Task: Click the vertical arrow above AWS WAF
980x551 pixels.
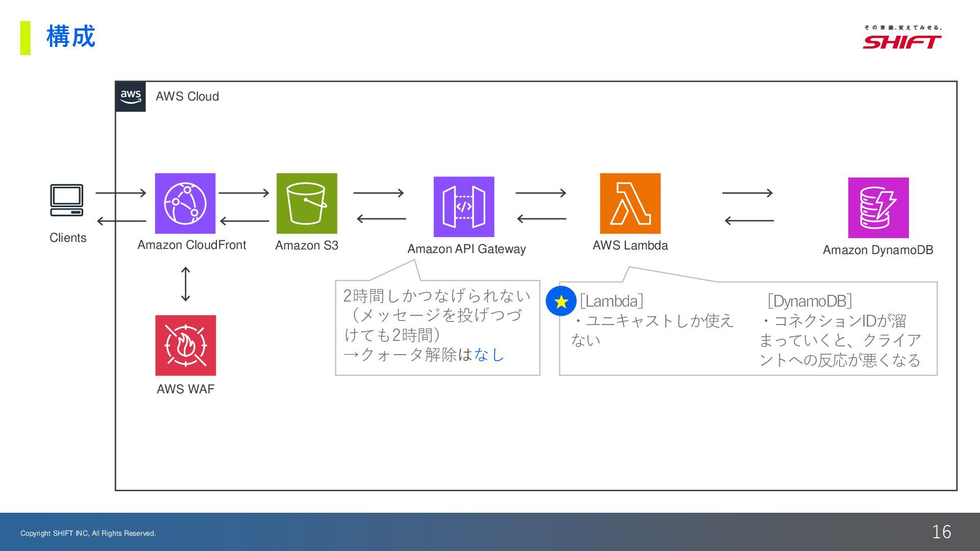Action: (186, 284)
